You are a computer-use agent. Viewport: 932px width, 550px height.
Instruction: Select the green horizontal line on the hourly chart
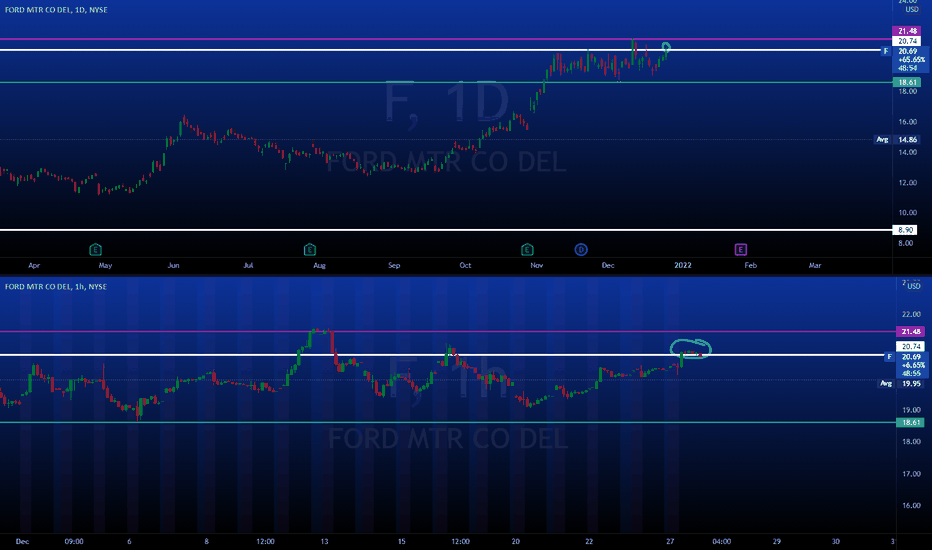[x=448, y=423]
